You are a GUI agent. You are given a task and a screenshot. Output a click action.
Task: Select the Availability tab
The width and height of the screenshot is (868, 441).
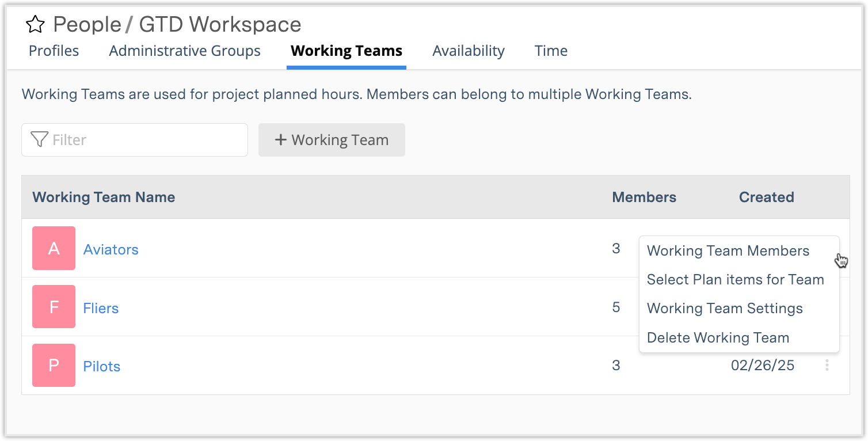pyautogui.click(x=468, y=51)
